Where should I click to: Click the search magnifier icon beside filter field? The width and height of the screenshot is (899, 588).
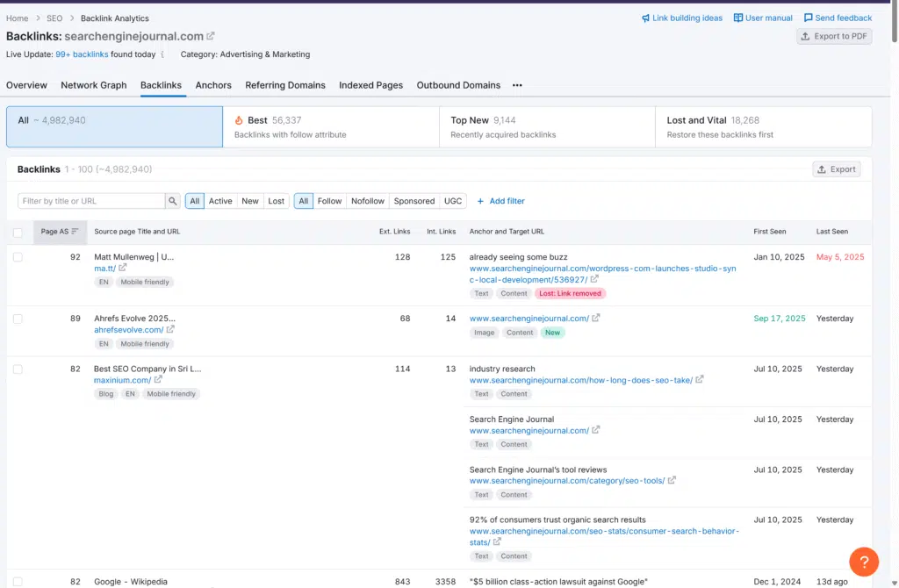[173, 201]
